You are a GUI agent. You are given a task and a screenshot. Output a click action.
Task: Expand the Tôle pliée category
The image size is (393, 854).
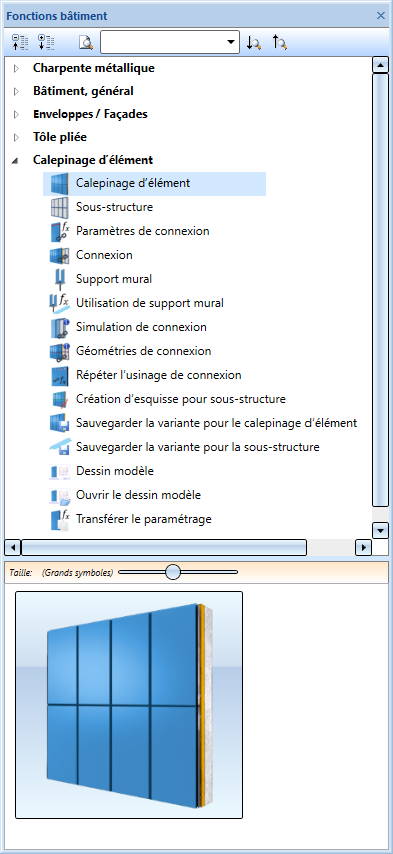point(16,137)
